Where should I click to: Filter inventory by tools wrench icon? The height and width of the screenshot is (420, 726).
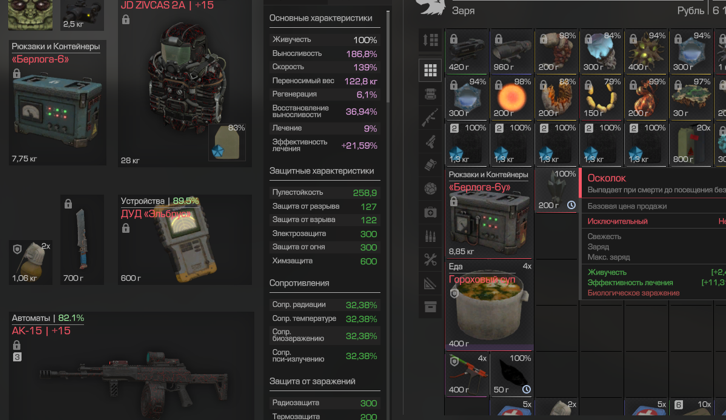(x=430, y=260)
